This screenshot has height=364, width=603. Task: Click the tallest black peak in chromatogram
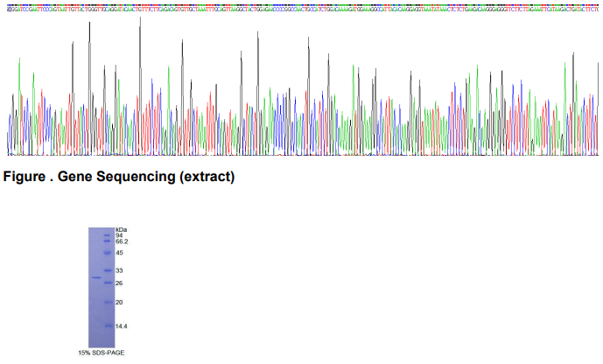[140, 17]
